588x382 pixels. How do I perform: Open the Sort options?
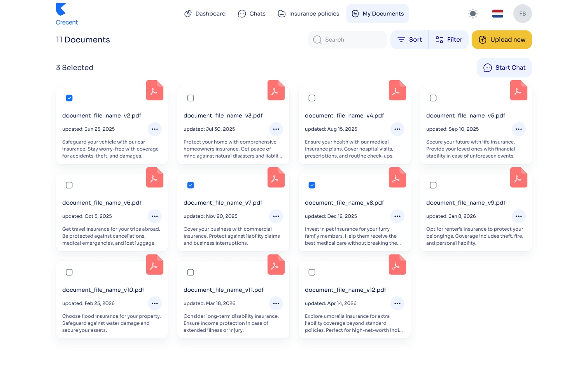coord(409,40)
